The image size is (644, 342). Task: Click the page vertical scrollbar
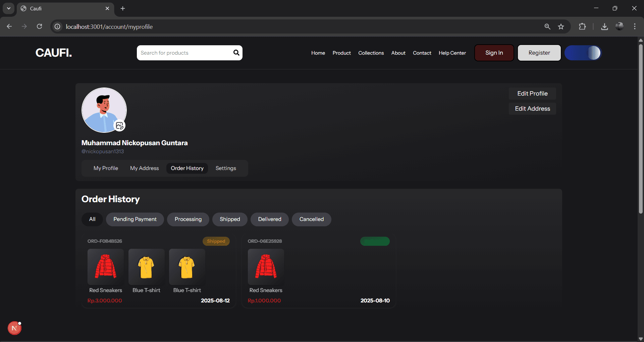pos(641,134)
